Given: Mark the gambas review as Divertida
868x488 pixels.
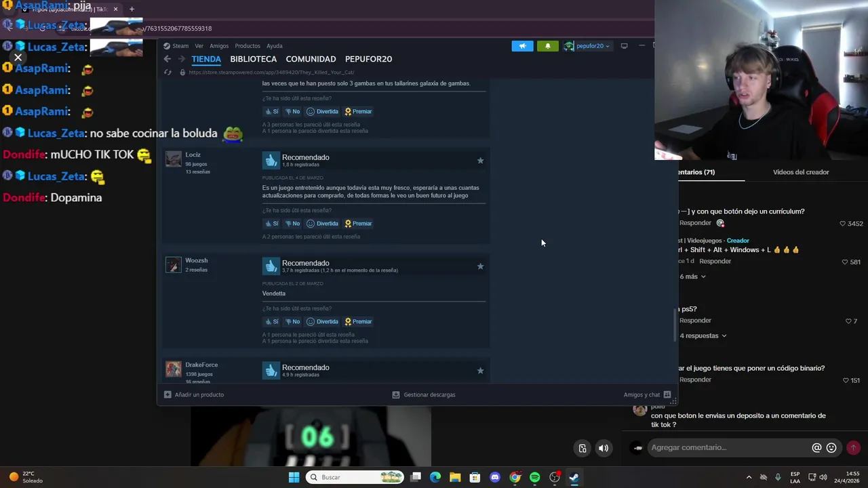Looking at the screenshot, I should [322, 112].
